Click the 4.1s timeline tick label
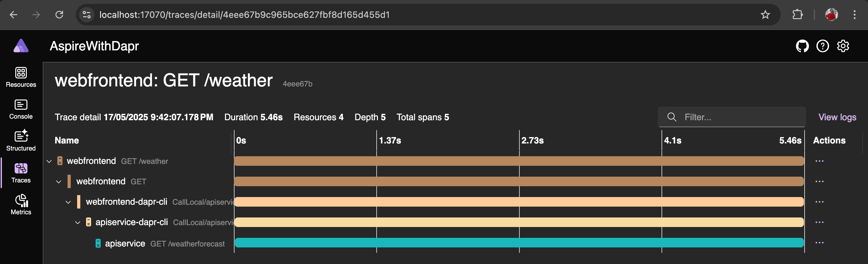This screenshot has height=264, width=868. (673, 140)
